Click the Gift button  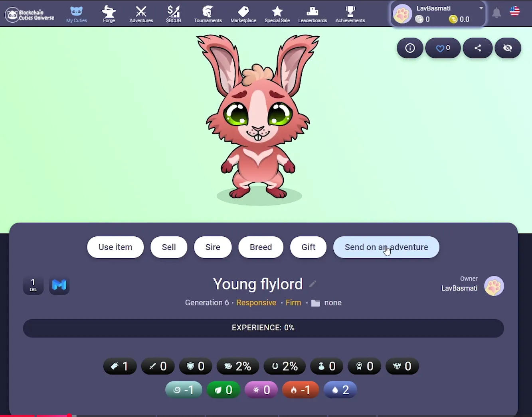(x=309, y=247)
